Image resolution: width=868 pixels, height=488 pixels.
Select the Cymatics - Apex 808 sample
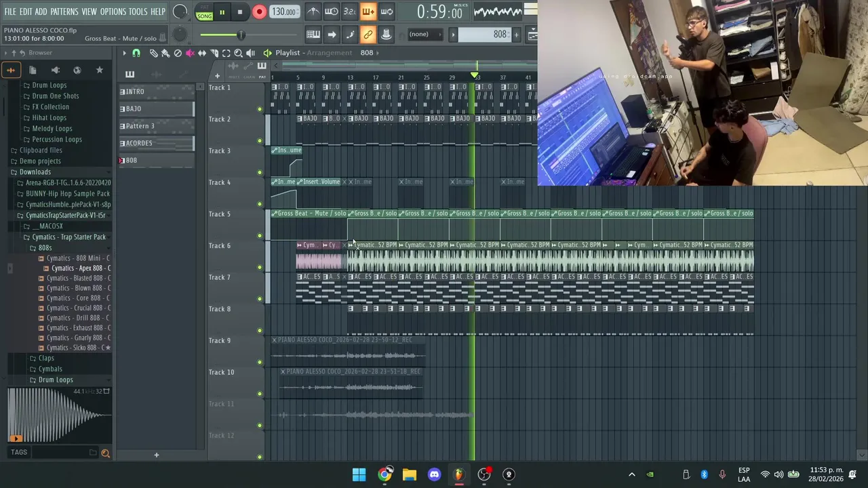click(x=80, y=268)
